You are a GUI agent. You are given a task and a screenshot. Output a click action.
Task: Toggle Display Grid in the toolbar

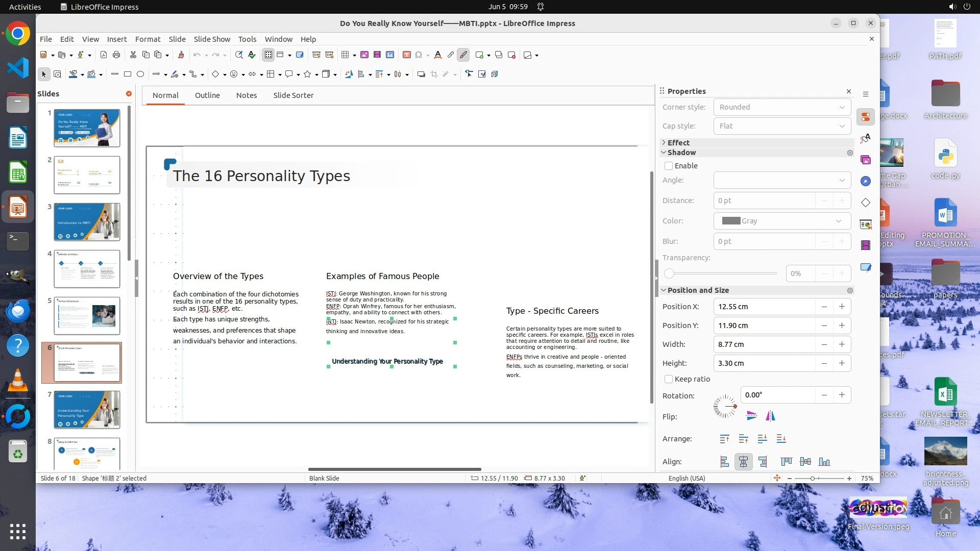click(268, 55)
